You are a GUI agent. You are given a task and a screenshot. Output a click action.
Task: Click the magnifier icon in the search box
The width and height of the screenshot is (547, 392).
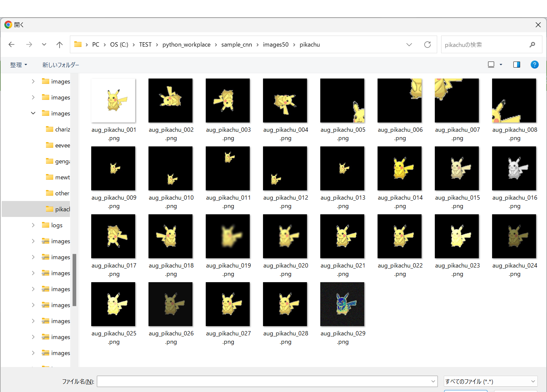pyautogui.click(x=532, y=45)
